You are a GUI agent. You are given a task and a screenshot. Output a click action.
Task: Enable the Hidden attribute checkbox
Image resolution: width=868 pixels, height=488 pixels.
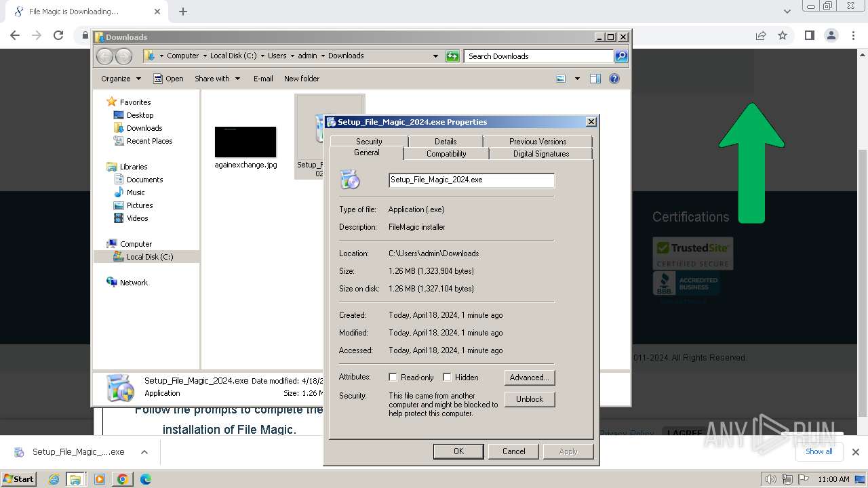click(x=447, y=378)
